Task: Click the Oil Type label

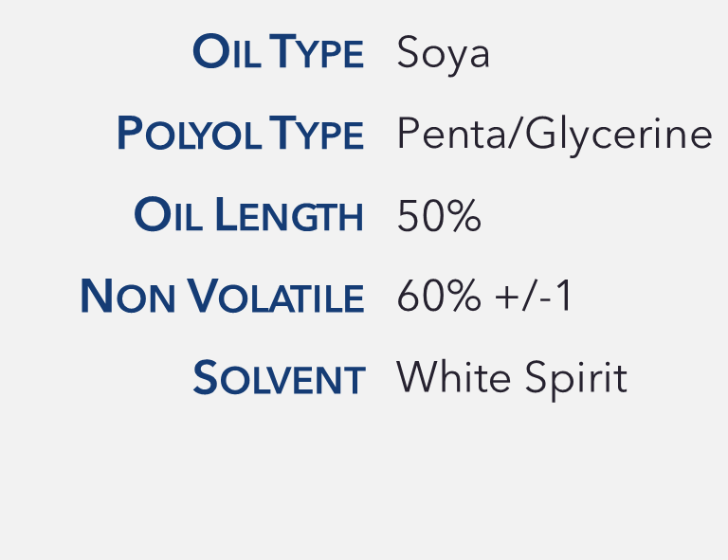Action: tap(278, 53)
